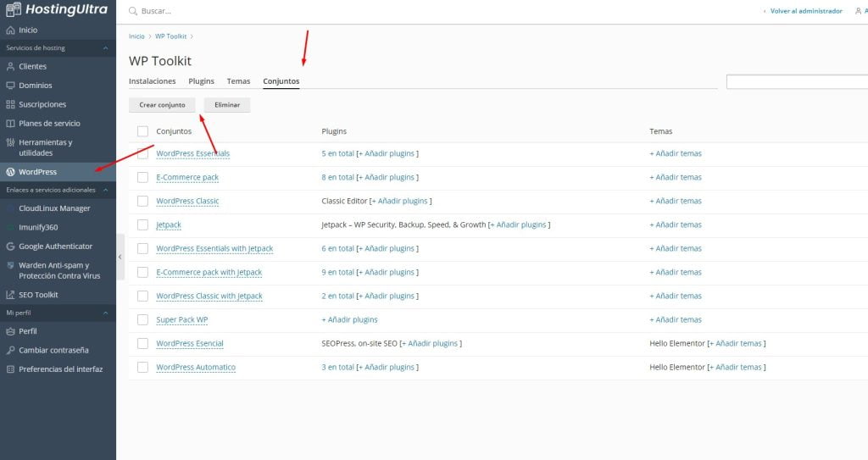Click the WP Toolkit breadcrumb link
868x460 pixels.
click(x=170, y=36)
